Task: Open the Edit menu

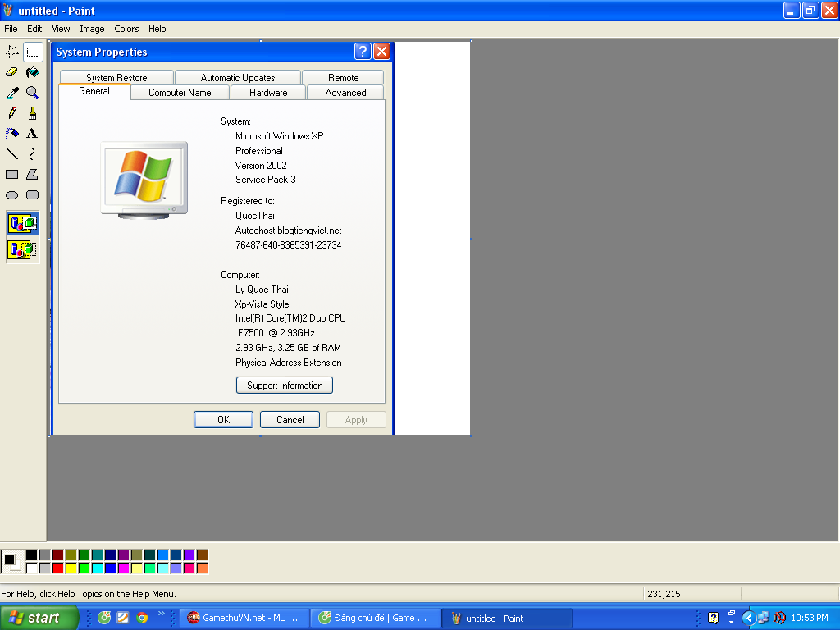Action: (34, 29)
